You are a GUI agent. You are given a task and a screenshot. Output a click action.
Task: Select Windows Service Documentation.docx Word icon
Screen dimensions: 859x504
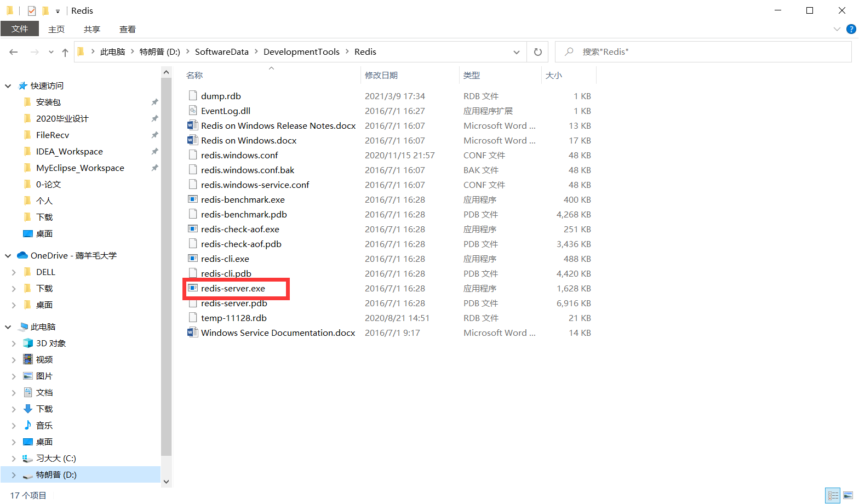pos(192,333)
